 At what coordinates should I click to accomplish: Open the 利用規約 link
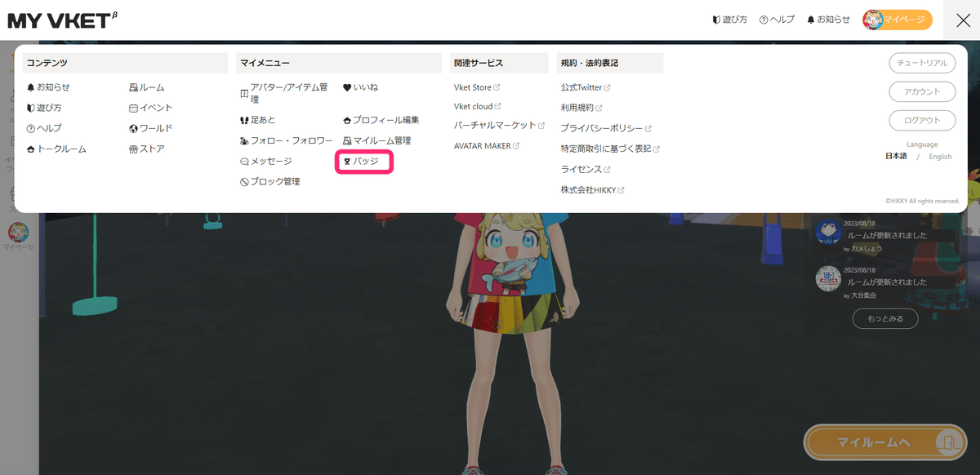581,108
